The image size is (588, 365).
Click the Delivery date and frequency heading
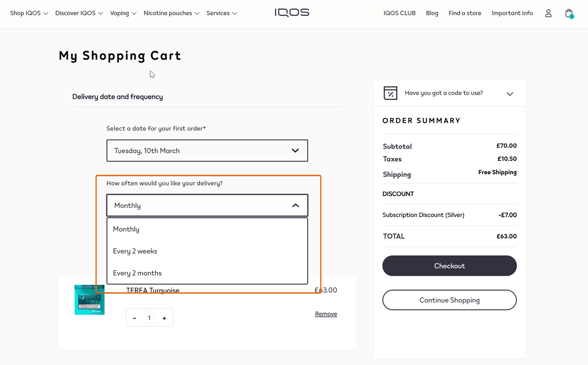[x=118, y=97]
